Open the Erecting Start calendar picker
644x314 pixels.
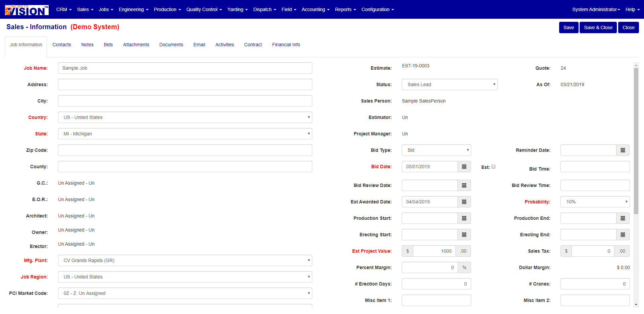(464, 235)
